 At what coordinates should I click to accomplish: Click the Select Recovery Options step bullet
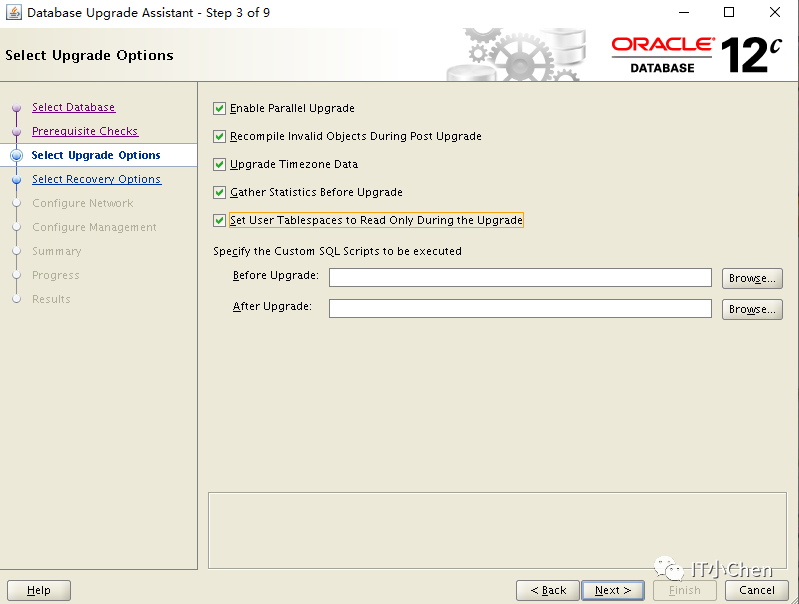tap(16, 179)
